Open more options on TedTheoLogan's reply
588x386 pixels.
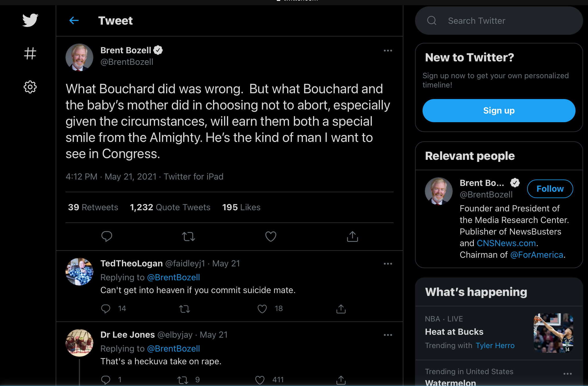coord(388,264)
